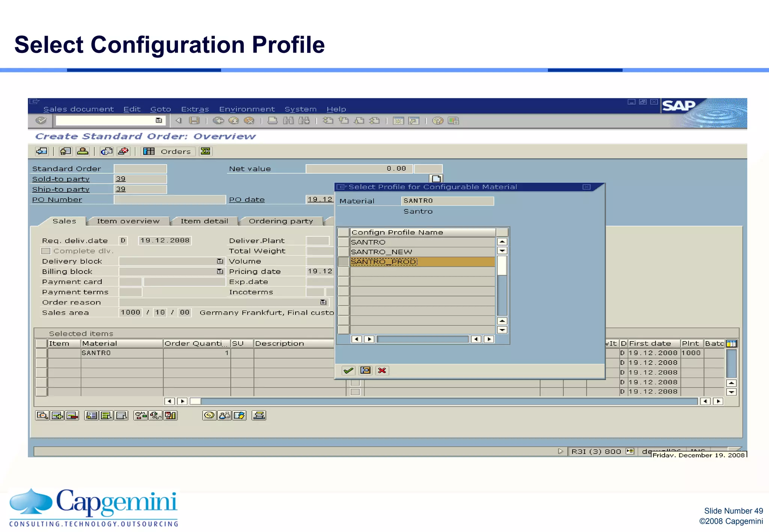Open the Sales document menu
Viewport: 769px width, 532px height.
[x=78, y=109]
